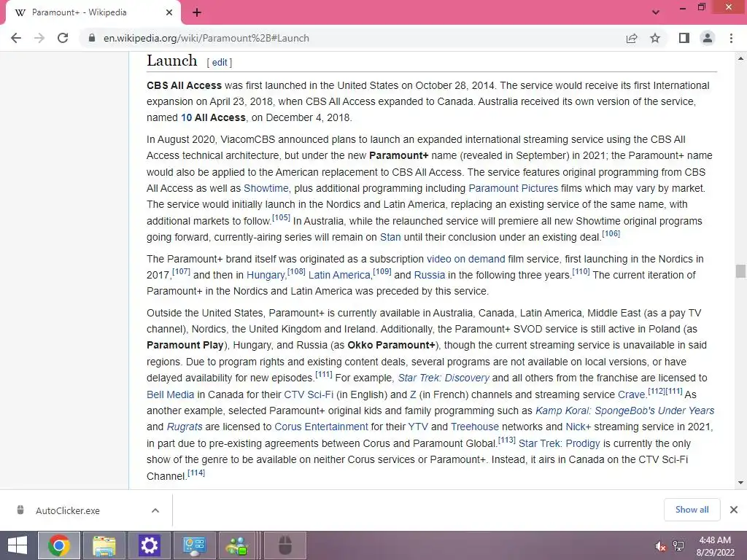Open the Crave link
The image size is (747, 560).
[x=632, y=394]
